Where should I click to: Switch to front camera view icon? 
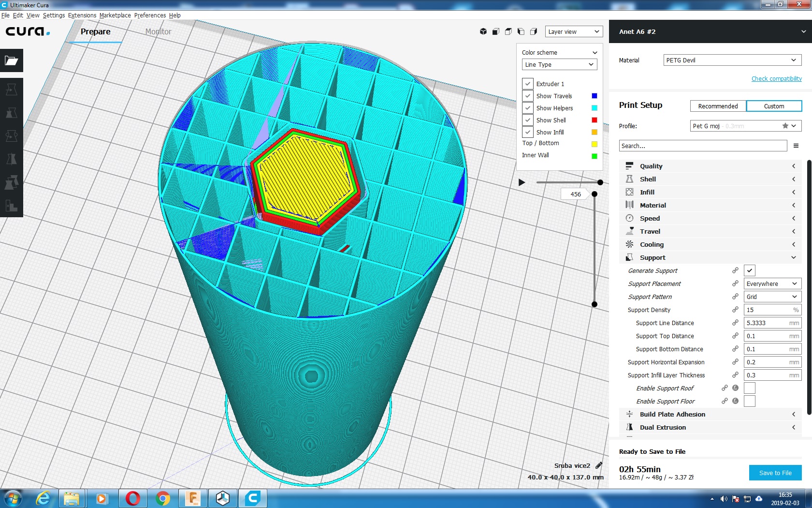click(495, 31)
